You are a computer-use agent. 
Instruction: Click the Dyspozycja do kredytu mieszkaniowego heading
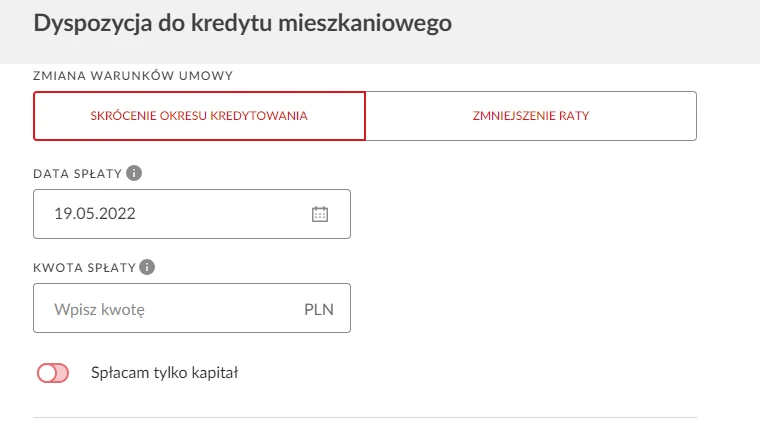pos(242,24)
